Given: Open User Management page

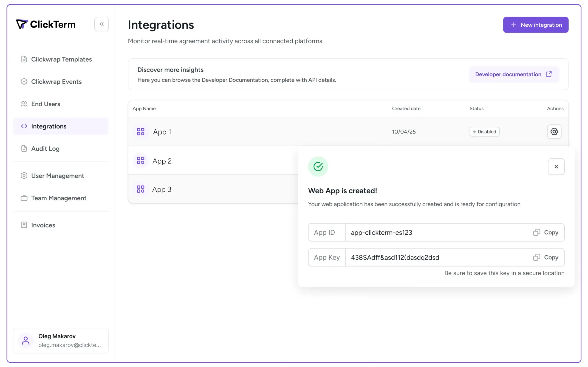Looking at the screenshot, I should click(x=57, y=176).
